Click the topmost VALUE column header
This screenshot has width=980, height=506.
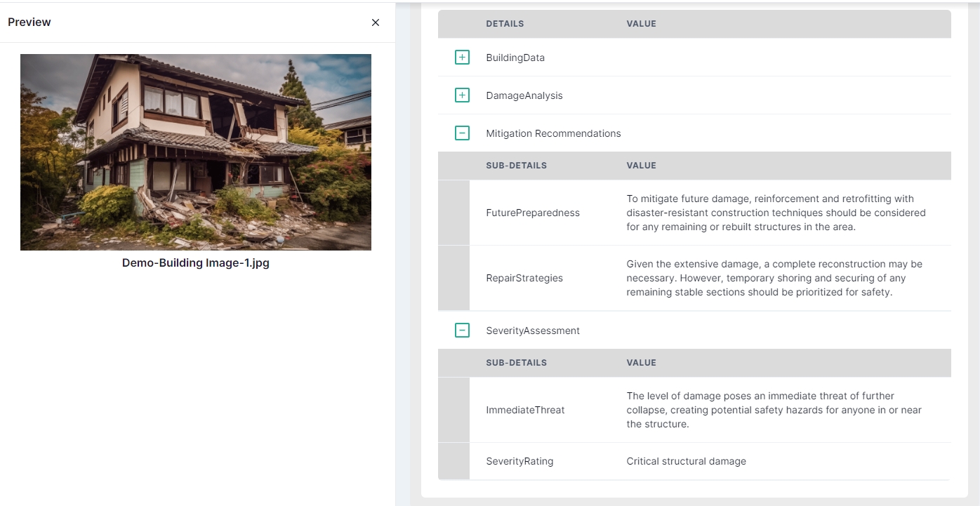(641, 24)
